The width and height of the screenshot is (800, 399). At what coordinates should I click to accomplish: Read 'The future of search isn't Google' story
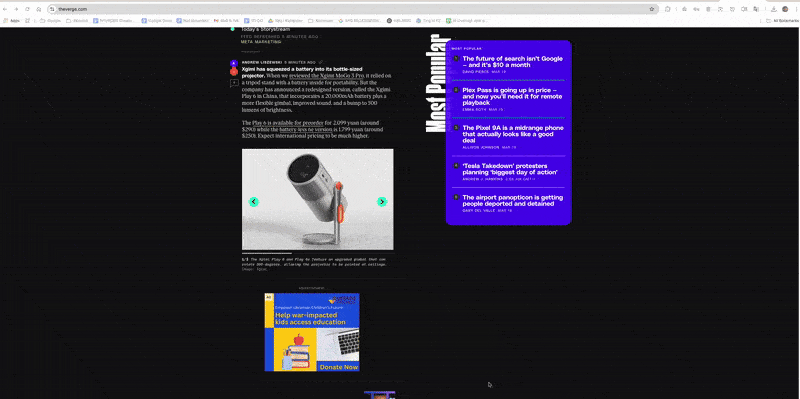click(512, 62)
